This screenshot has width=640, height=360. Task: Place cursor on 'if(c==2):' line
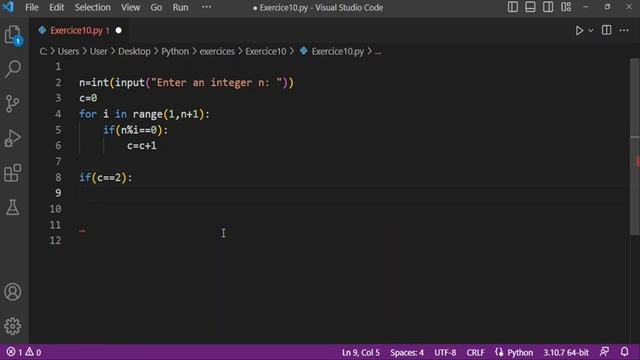click(x=106, y=178)
